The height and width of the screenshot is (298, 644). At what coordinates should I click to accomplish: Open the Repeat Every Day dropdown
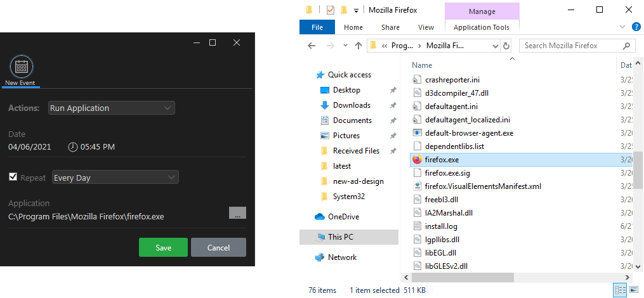pos(115,178)
